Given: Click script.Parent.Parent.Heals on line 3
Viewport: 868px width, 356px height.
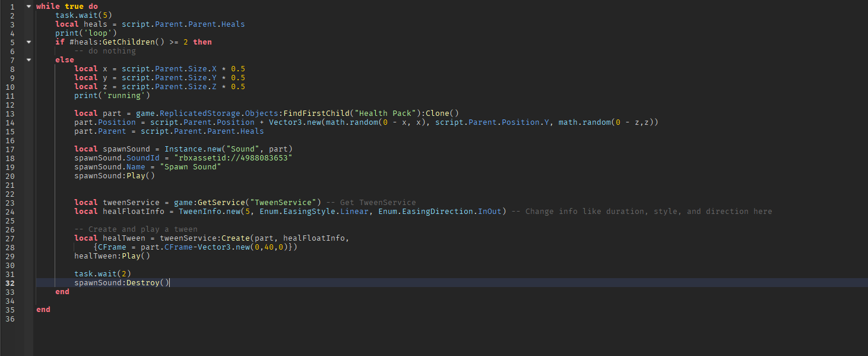Looking at the screenshot, I should 183,24.
